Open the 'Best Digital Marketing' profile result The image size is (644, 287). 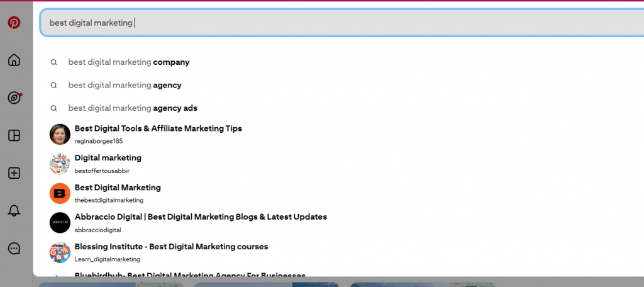[x=118, y=188]
